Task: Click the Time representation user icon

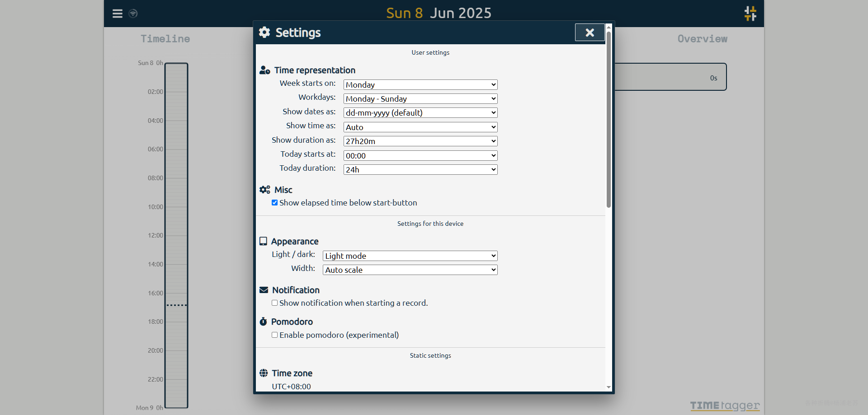Action: pos(265,70)
